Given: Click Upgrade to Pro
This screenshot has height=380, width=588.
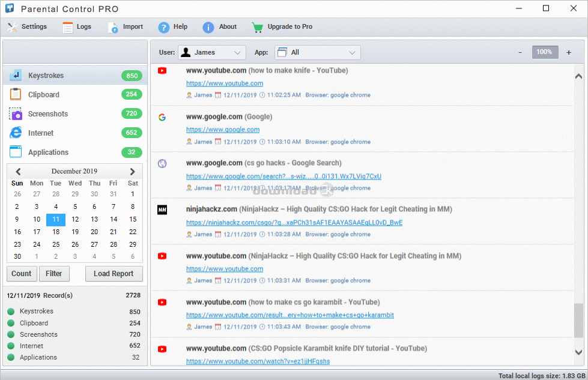Looking at the screenshot, I should pos(282,27).
